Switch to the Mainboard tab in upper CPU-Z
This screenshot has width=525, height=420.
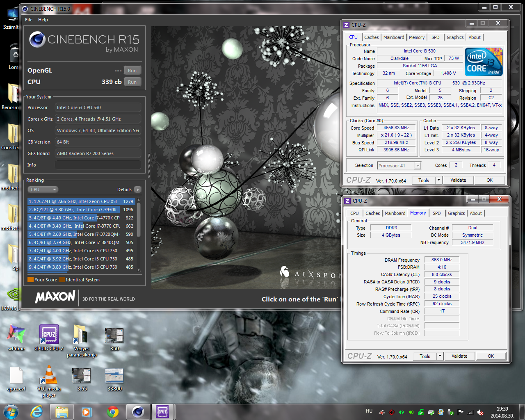(394, 37)
